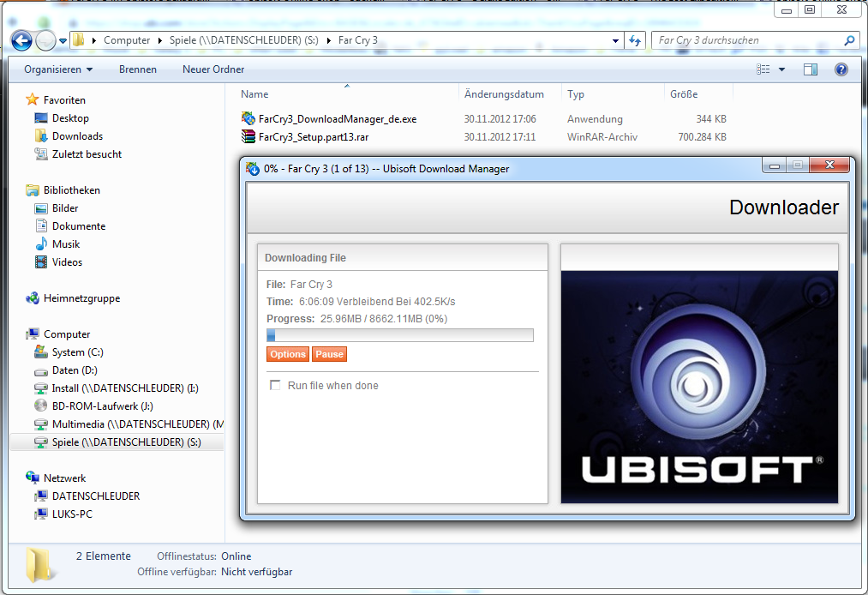The width and height of the screenshot is (868, 595).
Task: Click the Options button in Download Manager
Action: pos(288,354)
